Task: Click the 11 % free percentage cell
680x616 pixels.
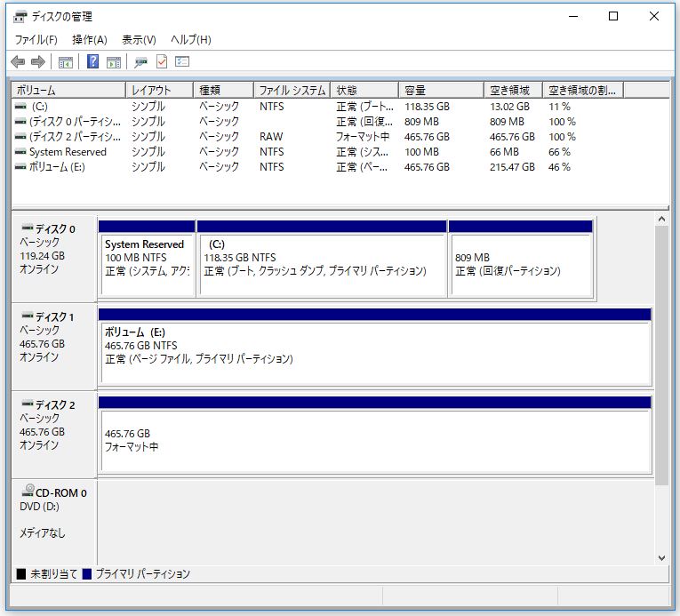Action: 559,107
